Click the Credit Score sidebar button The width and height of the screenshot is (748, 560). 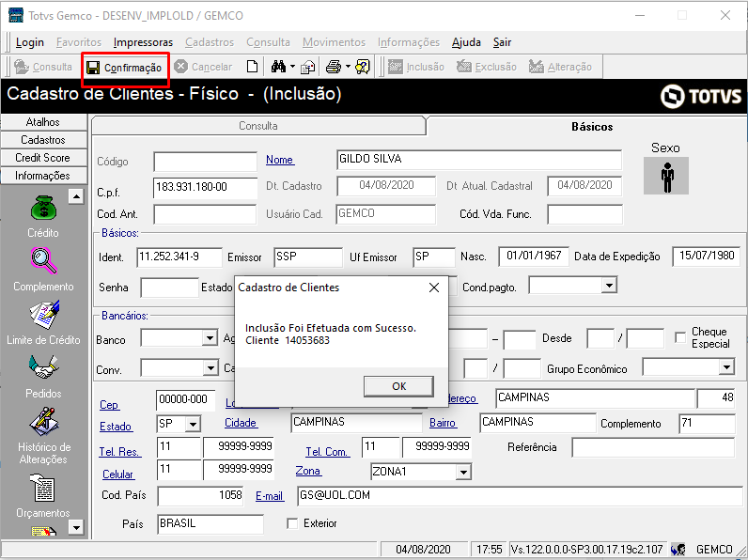pos(43,158)
